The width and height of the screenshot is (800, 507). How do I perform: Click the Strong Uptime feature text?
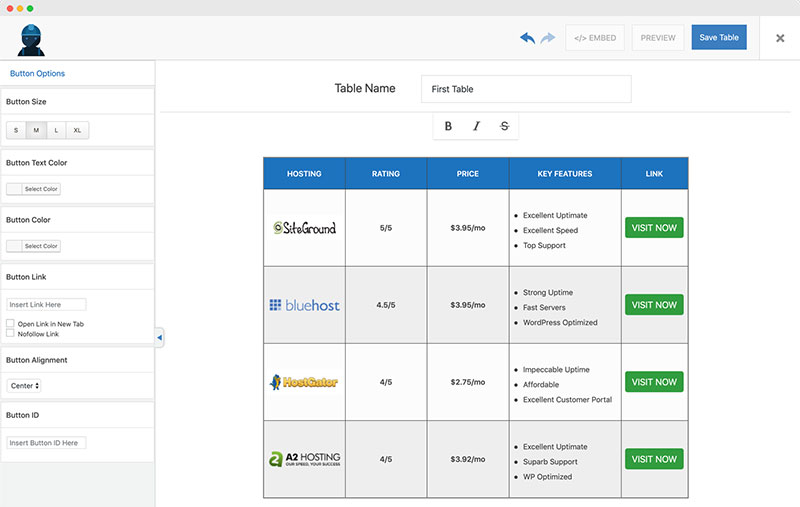coord(548,292)
